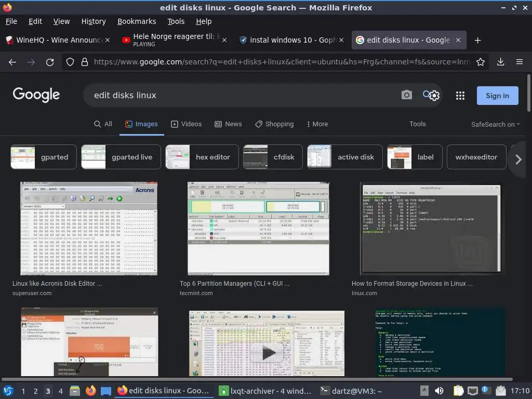Close the WineHQ tab
Image resolution: width=532 pixels, height=399 pixels.
[x=108, y=40]
